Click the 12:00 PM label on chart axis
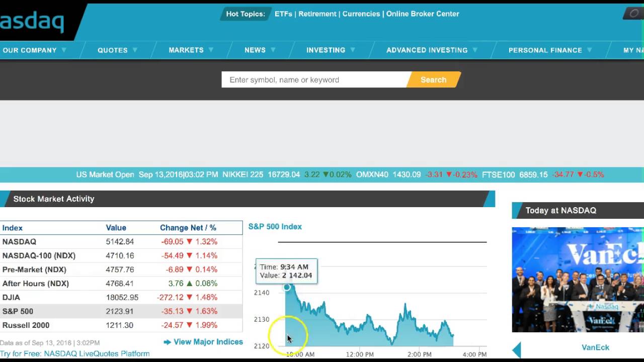 coord(360,354)
